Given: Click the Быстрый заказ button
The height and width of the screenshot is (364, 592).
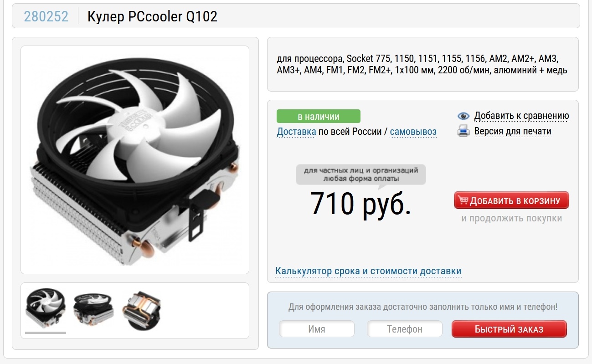Looking at the screenshot, I should [509, 329].
